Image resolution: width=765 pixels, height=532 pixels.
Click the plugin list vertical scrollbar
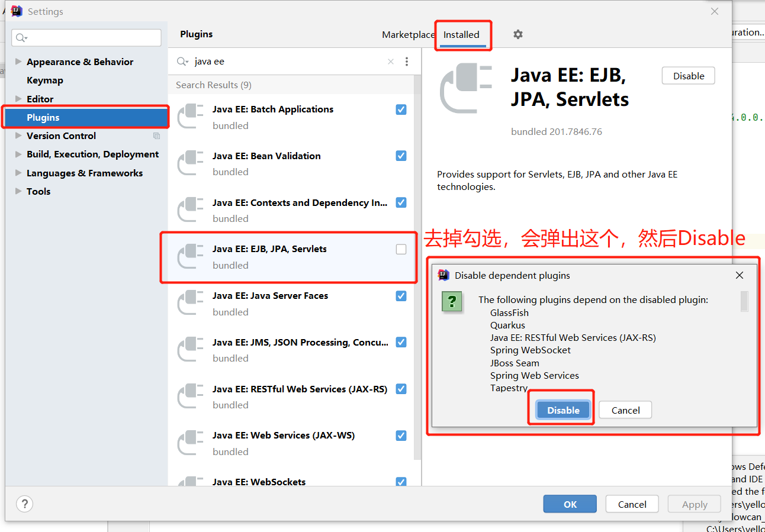417,266
